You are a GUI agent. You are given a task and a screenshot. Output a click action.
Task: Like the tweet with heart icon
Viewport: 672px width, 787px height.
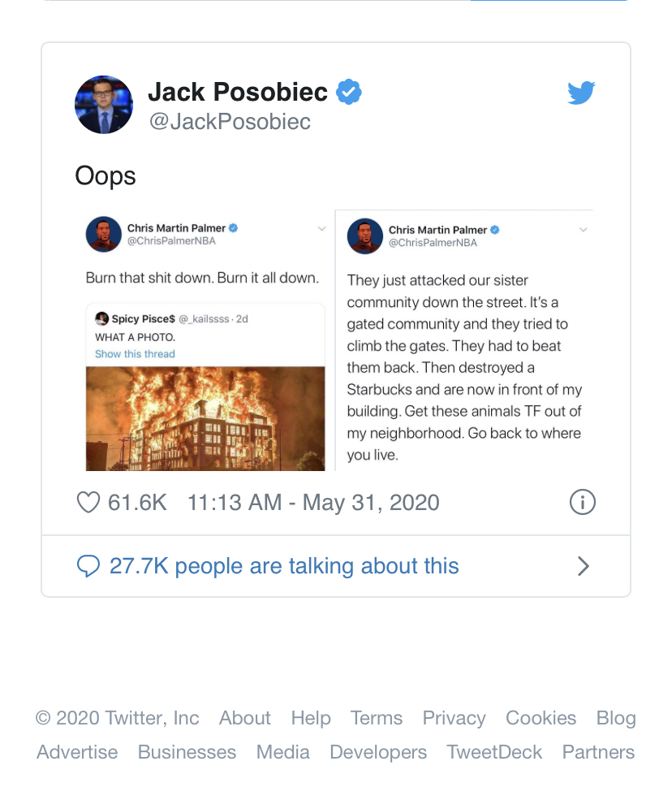point(88,503)
